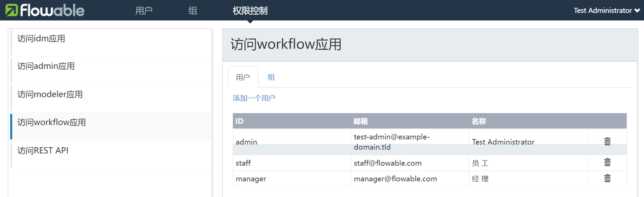The image size is (644, 197).
Task: Click the 添加一个用户 link
Action: (254, 98)
